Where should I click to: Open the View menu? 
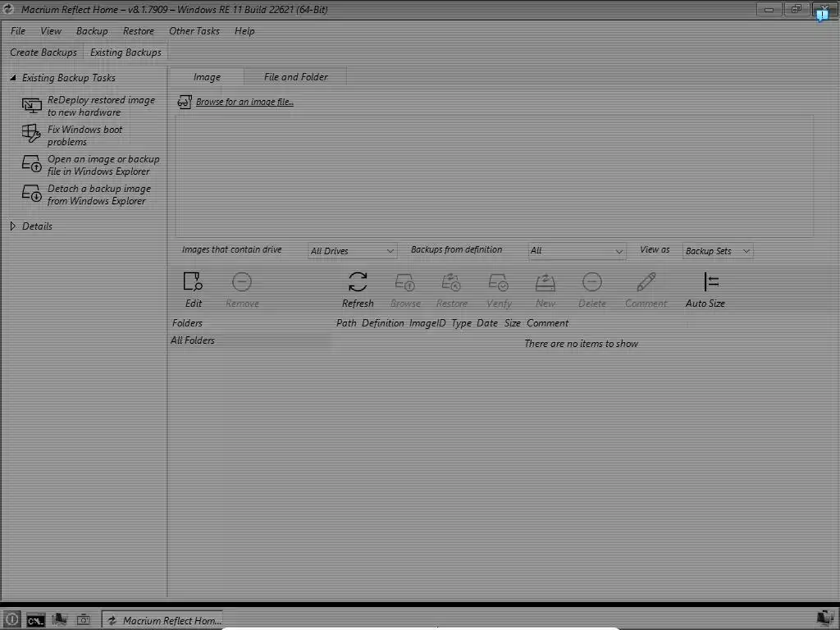[51, 31]
